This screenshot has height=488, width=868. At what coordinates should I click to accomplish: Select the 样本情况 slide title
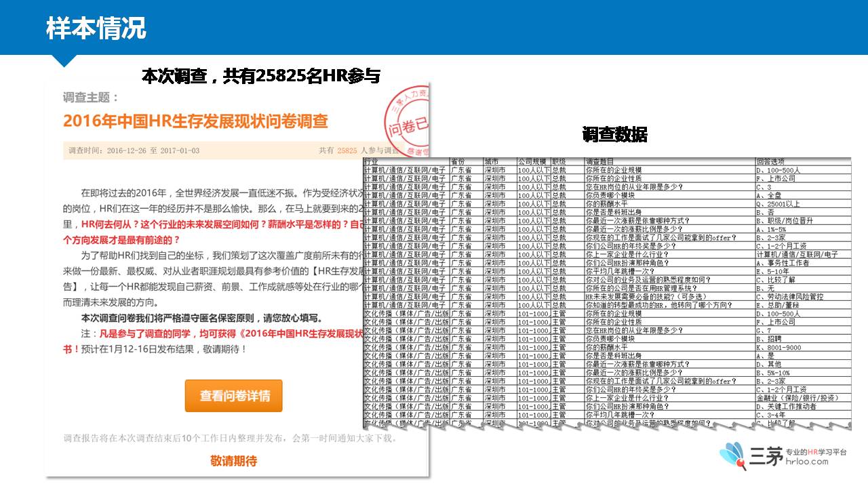pyautogui.click(x=96, y=29)
